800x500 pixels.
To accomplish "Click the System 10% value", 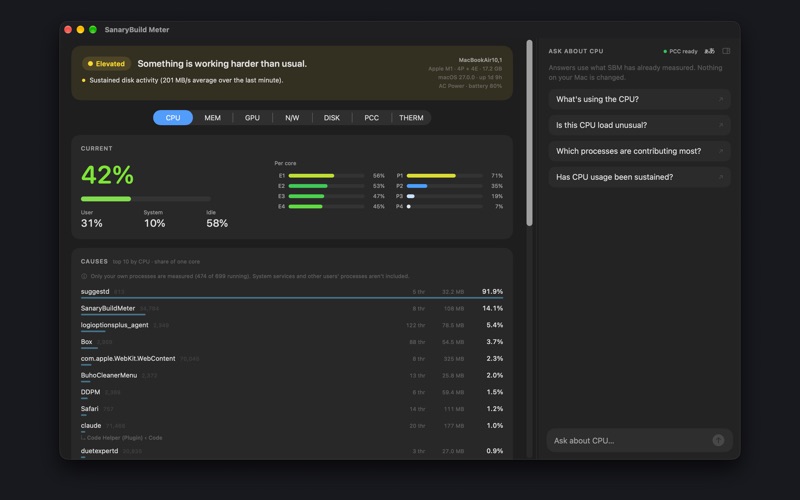I will [154, 223].
